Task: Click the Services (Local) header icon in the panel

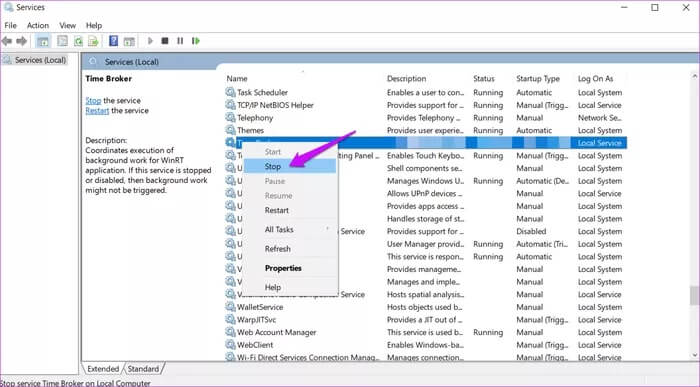Action: coord(93,62)
